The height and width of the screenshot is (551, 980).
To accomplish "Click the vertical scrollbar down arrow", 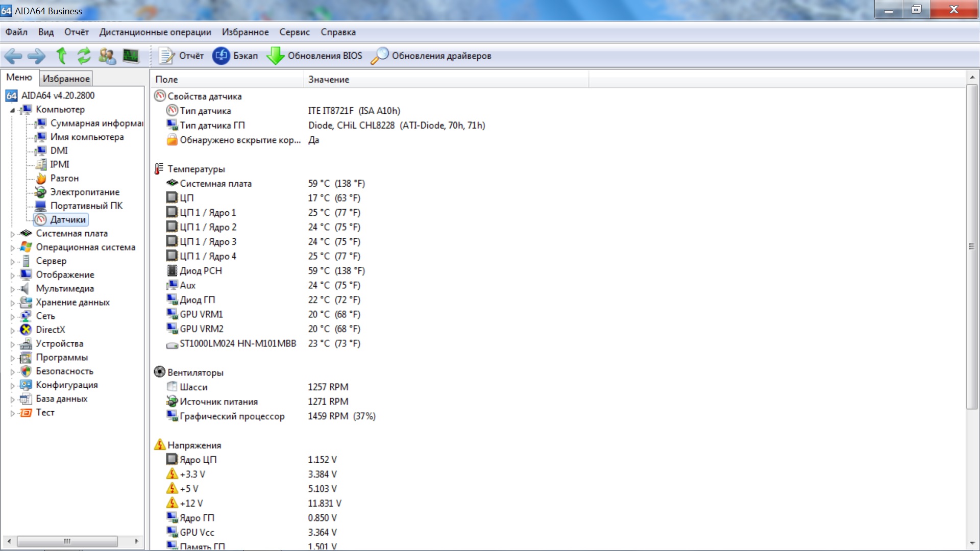I will (x=972, y=543).
